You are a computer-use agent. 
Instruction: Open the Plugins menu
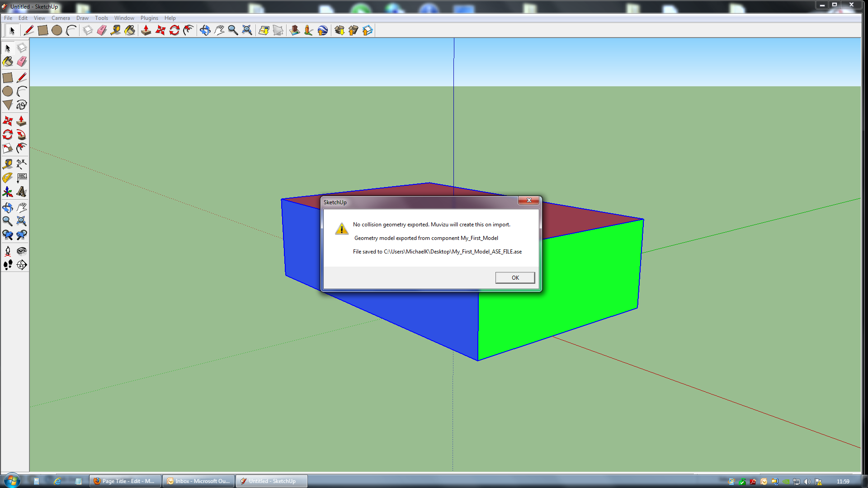(x=149, y=18)
